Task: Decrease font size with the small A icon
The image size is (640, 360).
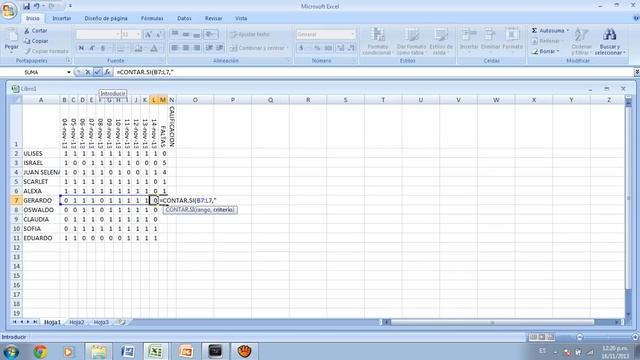Action: click(x=159, y=34)
